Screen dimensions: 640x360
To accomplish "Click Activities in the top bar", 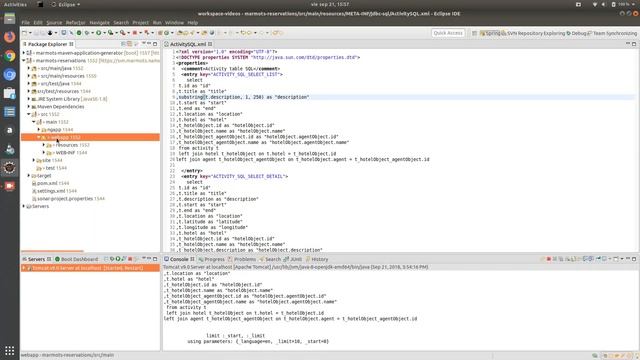I will click(15, 4).
